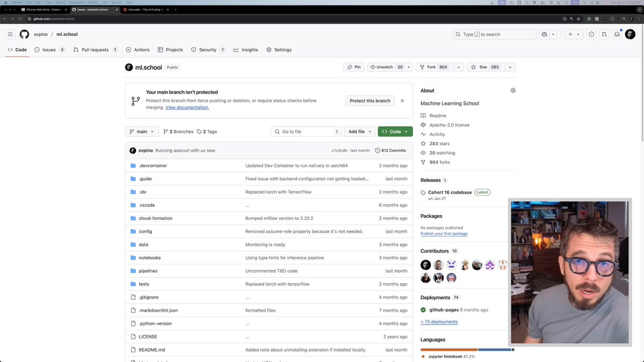Open the GitHub hamburger navigation menu

pos(10,34)
